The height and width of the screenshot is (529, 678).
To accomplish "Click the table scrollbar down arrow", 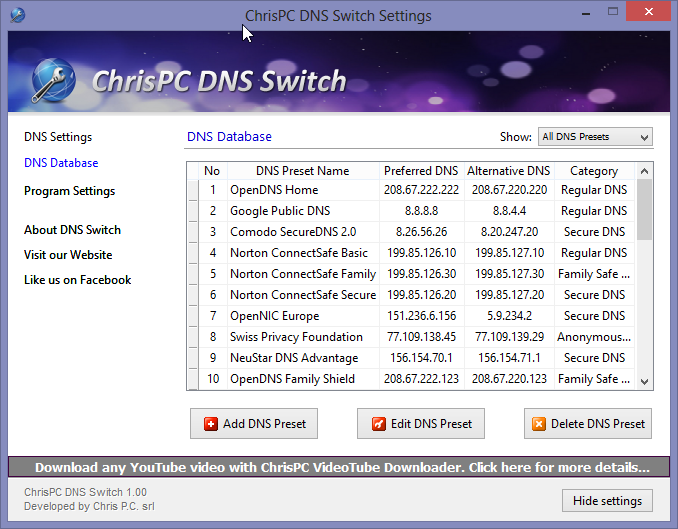I will [644, 382].
